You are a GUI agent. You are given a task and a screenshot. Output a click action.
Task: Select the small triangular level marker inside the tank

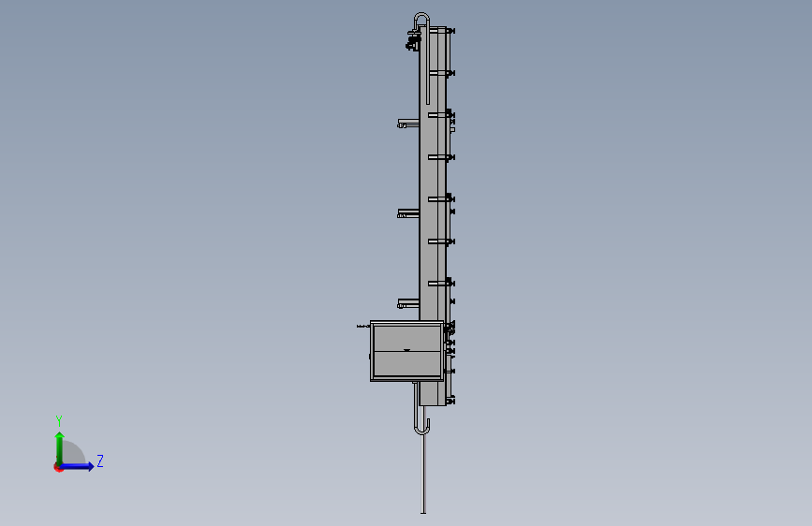coord(407,350)
